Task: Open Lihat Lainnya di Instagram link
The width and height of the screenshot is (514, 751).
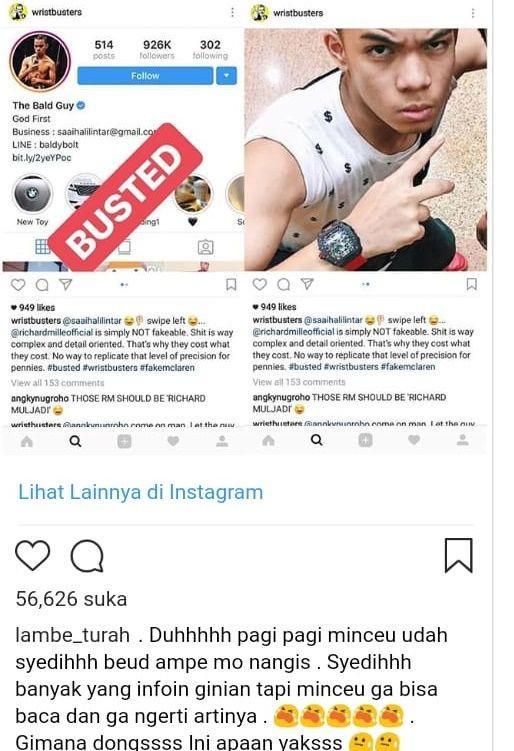Action: [140, 492]
